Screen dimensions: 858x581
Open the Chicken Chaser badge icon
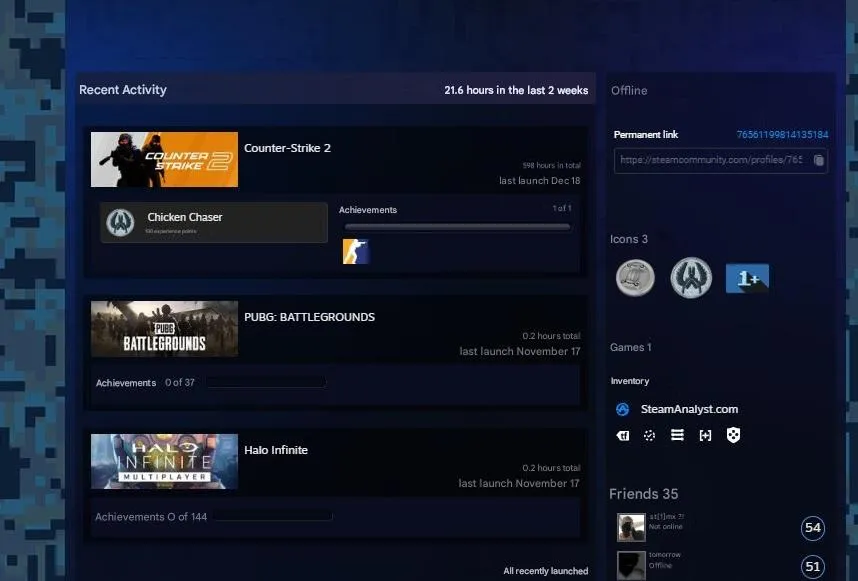pos(120,222)
